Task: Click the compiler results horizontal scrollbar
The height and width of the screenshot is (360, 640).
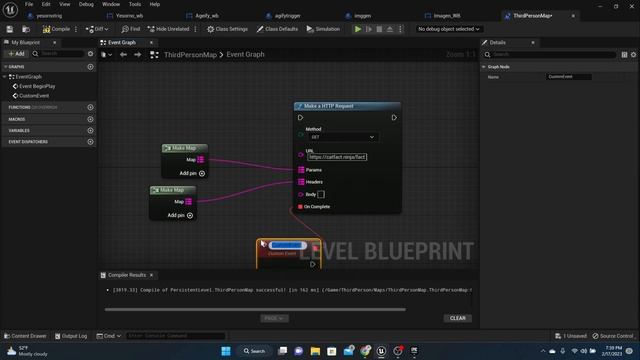Action: click(255, 309)
